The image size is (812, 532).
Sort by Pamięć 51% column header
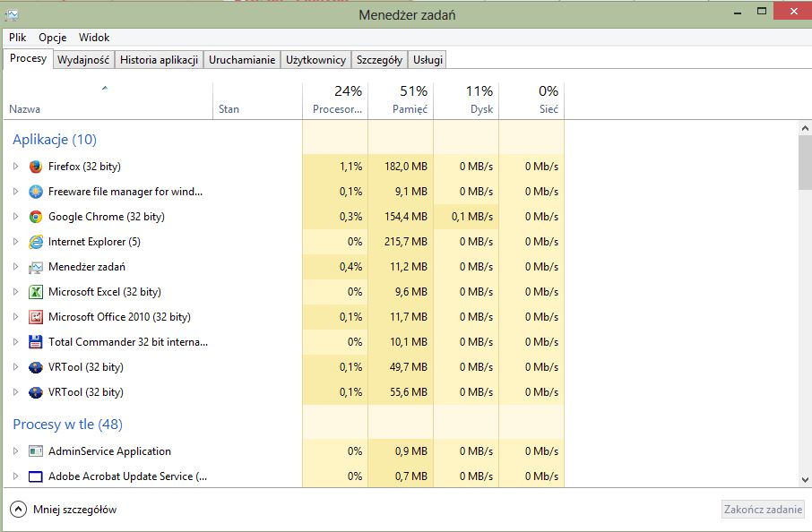[x=401, y=101]
